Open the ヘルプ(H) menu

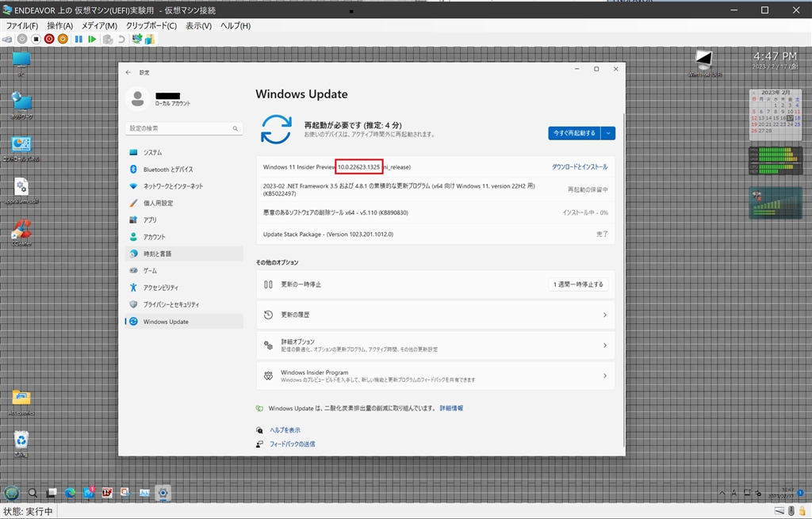(x=236, y=26)
